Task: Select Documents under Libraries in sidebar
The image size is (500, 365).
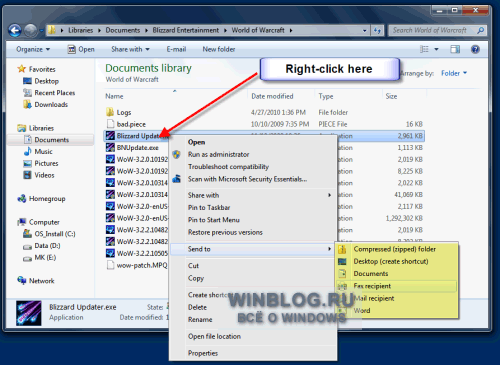Action: coord(52,140)
